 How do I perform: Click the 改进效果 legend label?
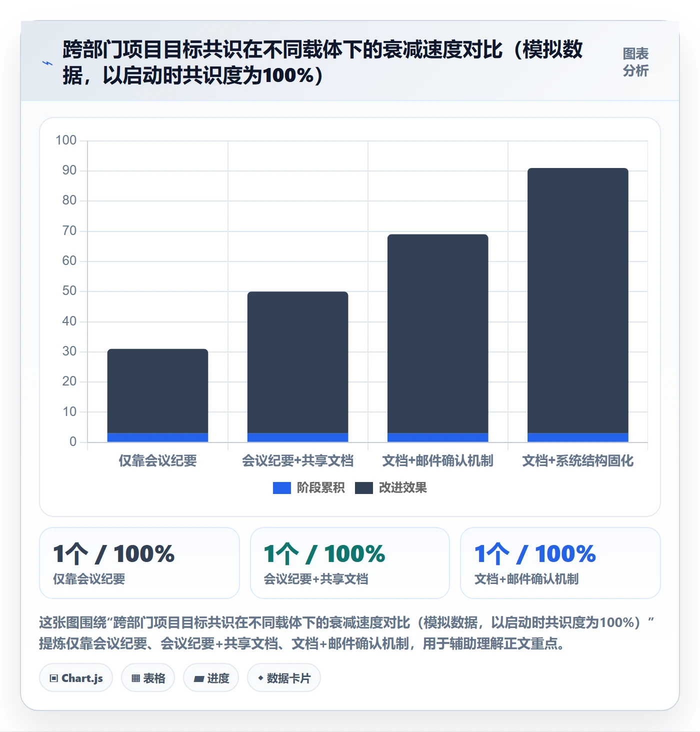pyautogui.click(x=402, y=487)
